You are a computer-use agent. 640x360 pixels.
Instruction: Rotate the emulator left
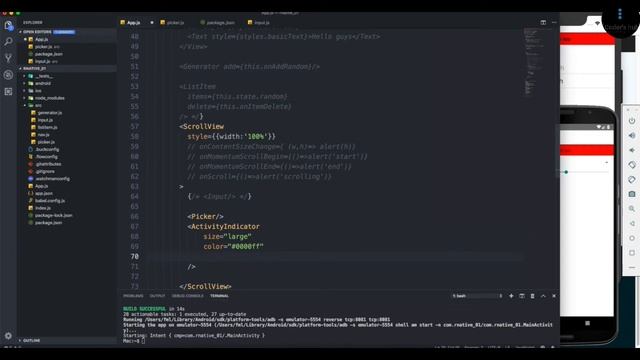pyautogui.click(x=632, y=165)
